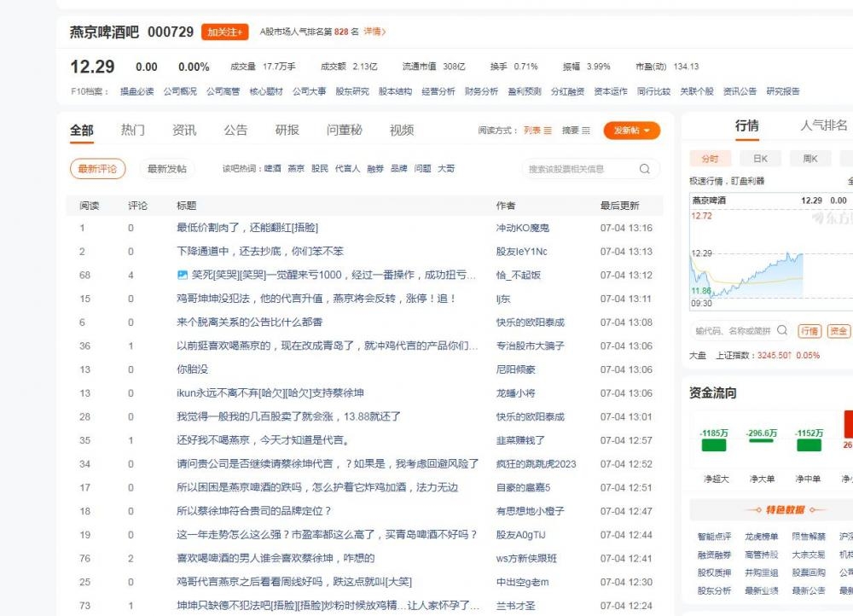Click the search magnifier icon in post search box
Image resolution: width=853 pixels, height=616 pixels.
pyautogui.click(x=645, y=169)
